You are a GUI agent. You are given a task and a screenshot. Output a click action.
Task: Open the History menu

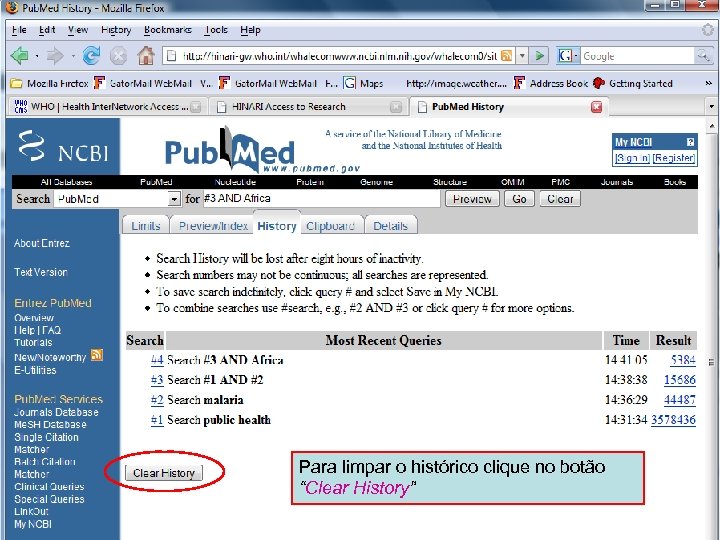coord(116,30)
